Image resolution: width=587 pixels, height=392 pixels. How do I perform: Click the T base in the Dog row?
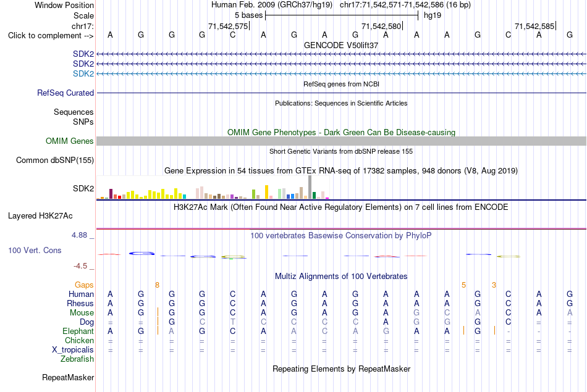pos(232,322)
